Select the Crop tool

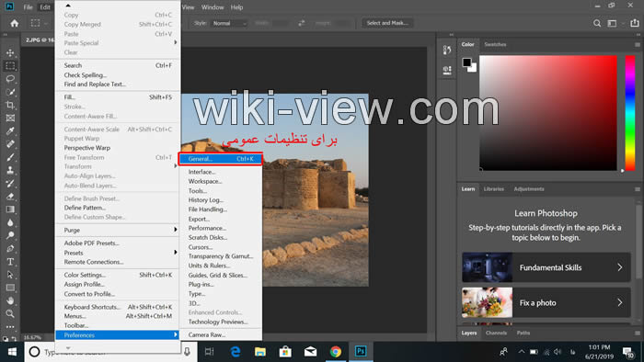pos(10,105)
